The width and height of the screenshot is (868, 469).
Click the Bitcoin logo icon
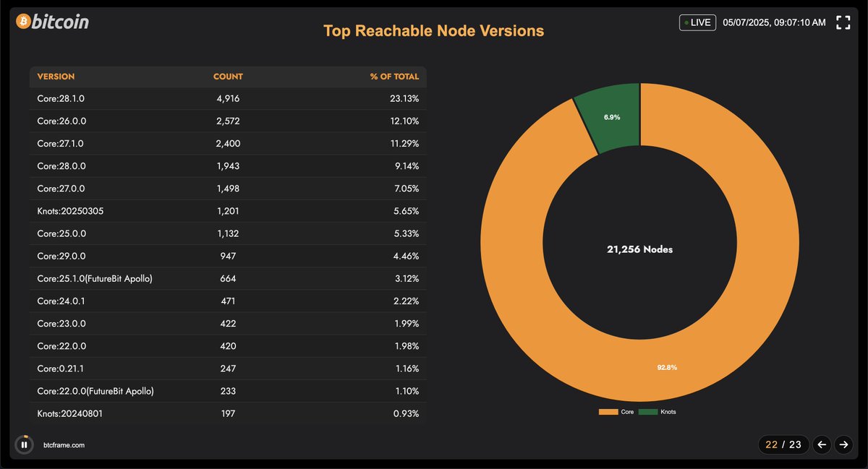pos(22,22)
